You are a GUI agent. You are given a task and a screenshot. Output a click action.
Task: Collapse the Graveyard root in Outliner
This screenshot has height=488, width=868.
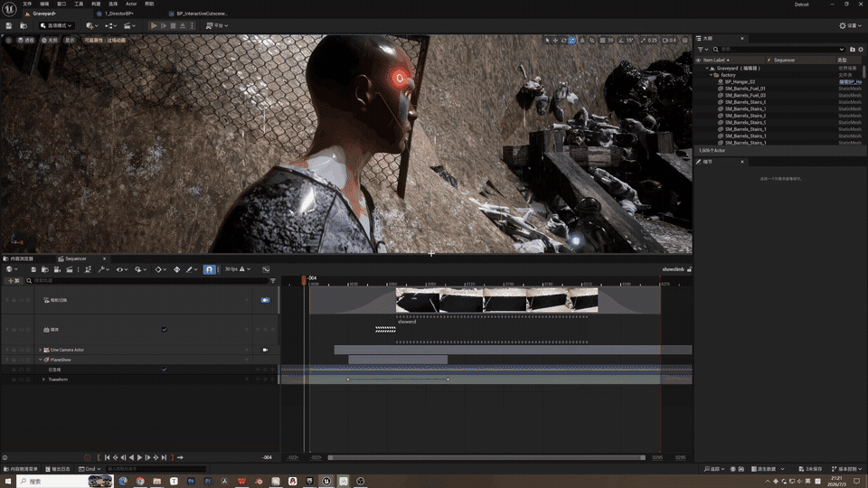(x=707, y=68)
